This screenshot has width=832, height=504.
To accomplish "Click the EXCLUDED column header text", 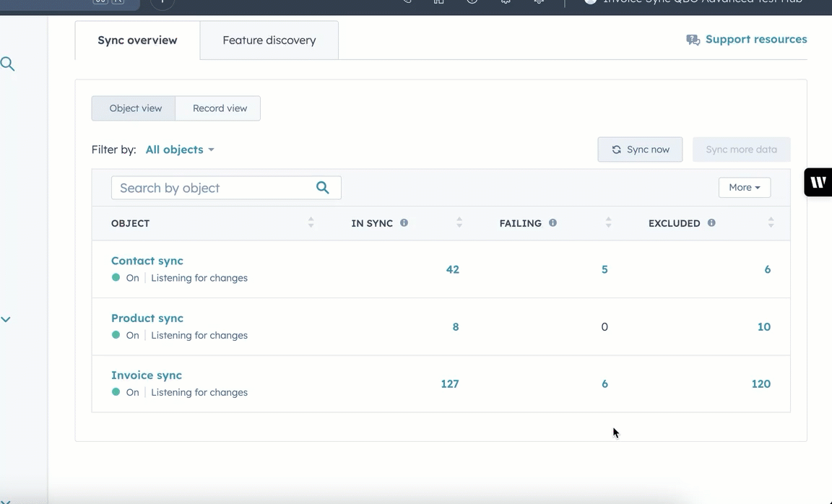I will pyautogui.click(x=674, y=223).
